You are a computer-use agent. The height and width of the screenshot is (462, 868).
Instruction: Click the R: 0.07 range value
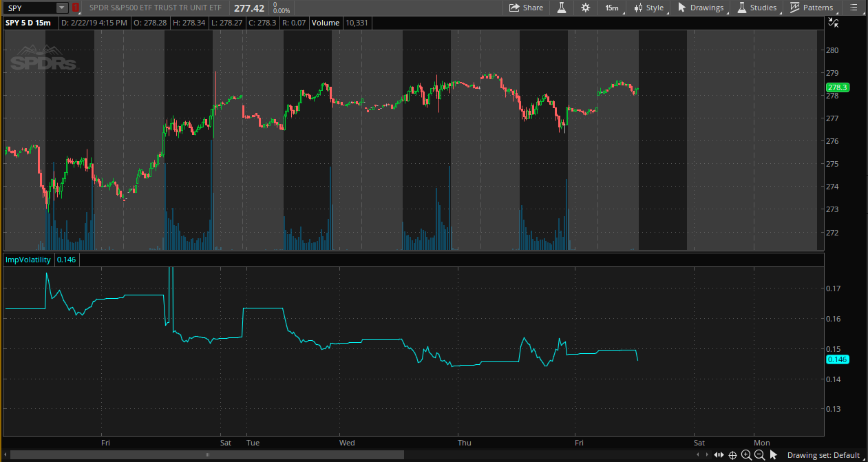(x=294, y=23)
